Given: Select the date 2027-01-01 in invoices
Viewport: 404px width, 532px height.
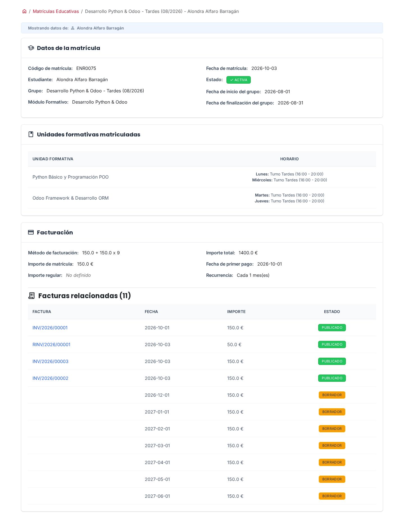Looking at the screenshot, I should point(157,412).
